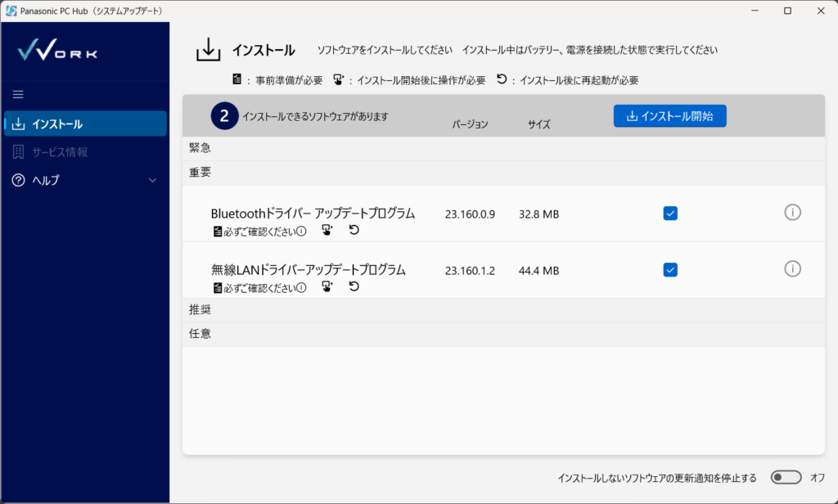The image size is (838, 504).
Task: Click the restart-required icon under Bluetoothドライバー
Action: [x=353, y=230]
